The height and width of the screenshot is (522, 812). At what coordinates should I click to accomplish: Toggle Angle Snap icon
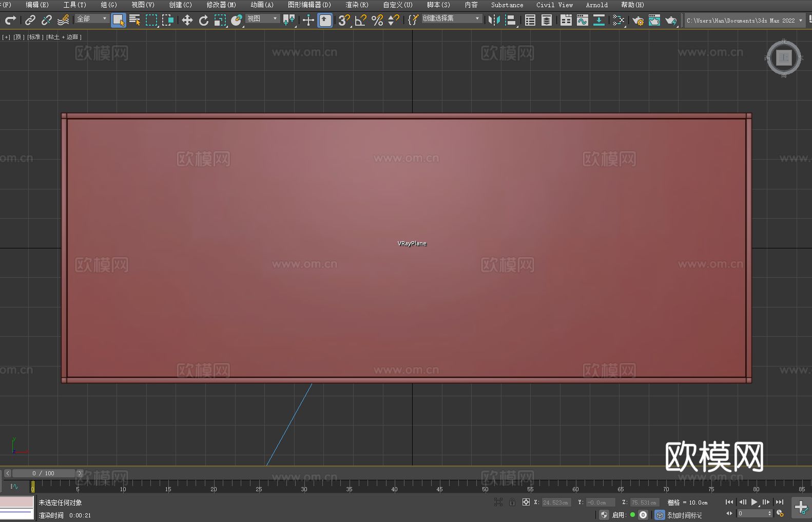click(361, 20)
